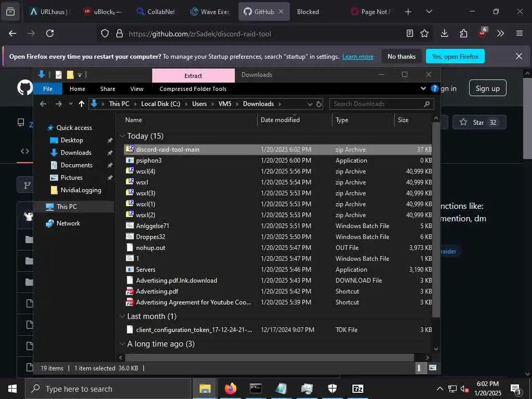532x399 pixels.
Task: Select the Compressed Folder Tools tab
Action: coord(193,89)
